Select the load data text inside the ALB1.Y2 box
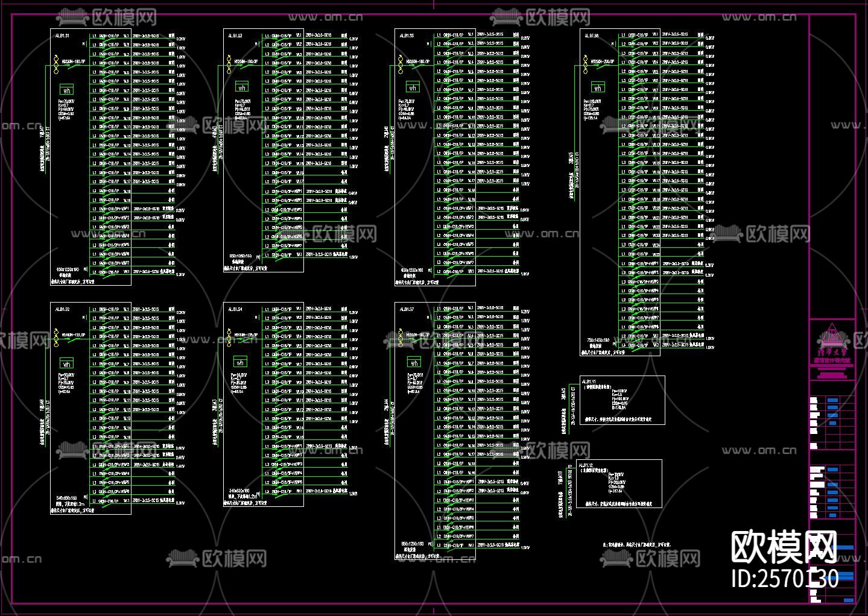Image resolution: width=868 pixels, height=616 pixels. (x=618, y=483)
